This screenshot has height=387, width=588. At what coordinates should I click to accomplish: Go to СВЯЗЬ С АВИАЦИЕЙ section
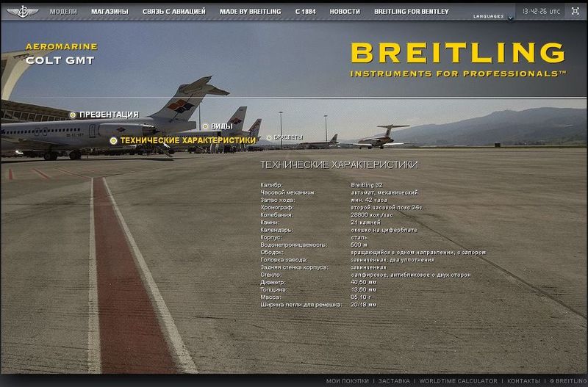click(173, 12)
